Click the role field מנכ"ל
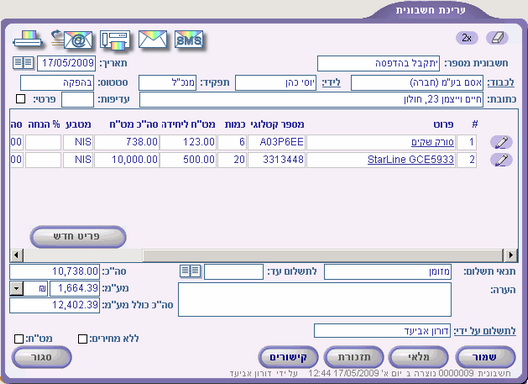 [x=168, y=83]
